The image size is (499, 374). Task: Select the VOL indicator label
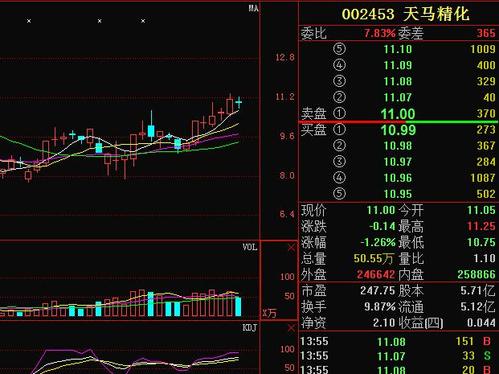(250, 247)
